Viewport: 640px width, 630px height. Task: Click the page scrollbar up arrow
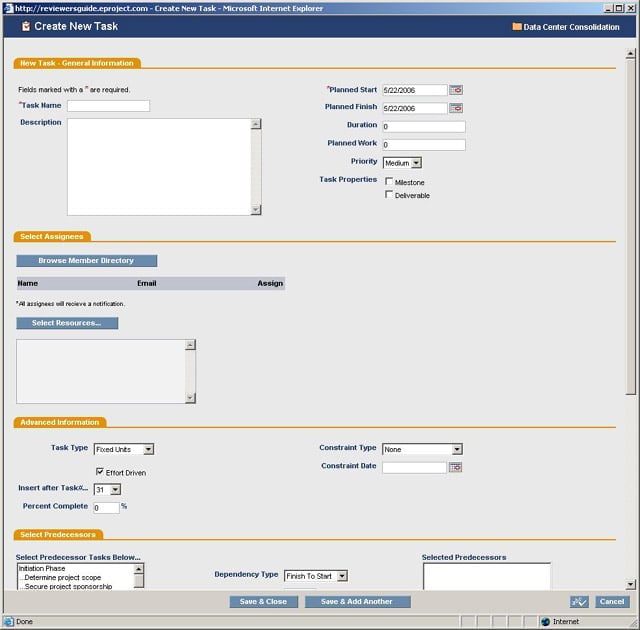(631, 53)
